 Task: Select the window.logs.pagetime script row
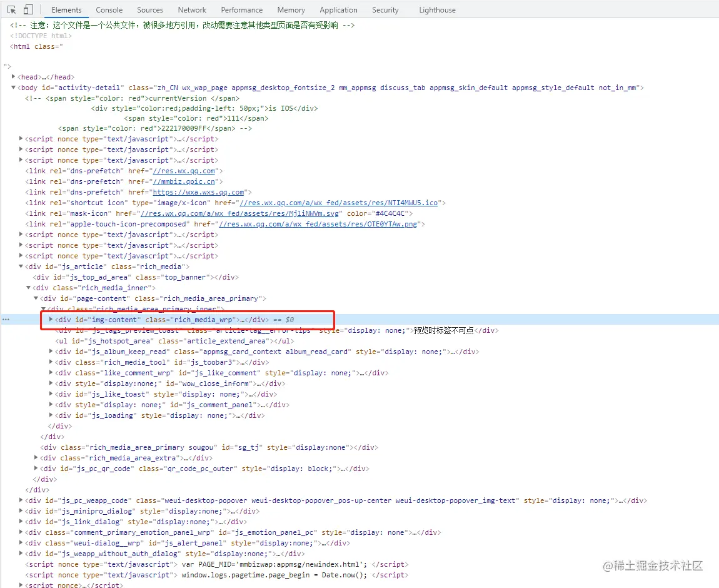[x=216, y=575]
